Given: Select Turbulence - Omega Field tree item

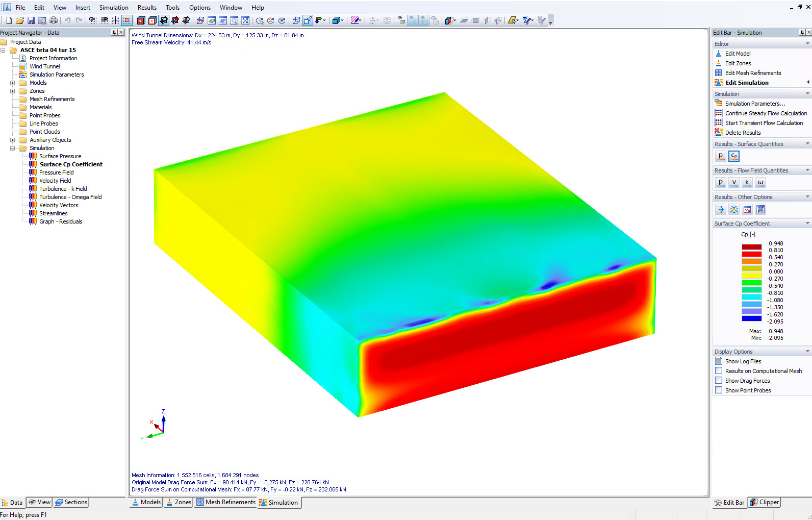Looking at the screenshot, I should [70, 197].
